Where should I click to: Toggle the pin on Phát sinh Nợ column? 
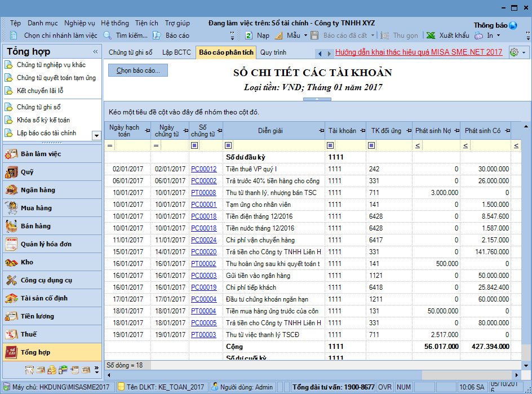[455, 131]
